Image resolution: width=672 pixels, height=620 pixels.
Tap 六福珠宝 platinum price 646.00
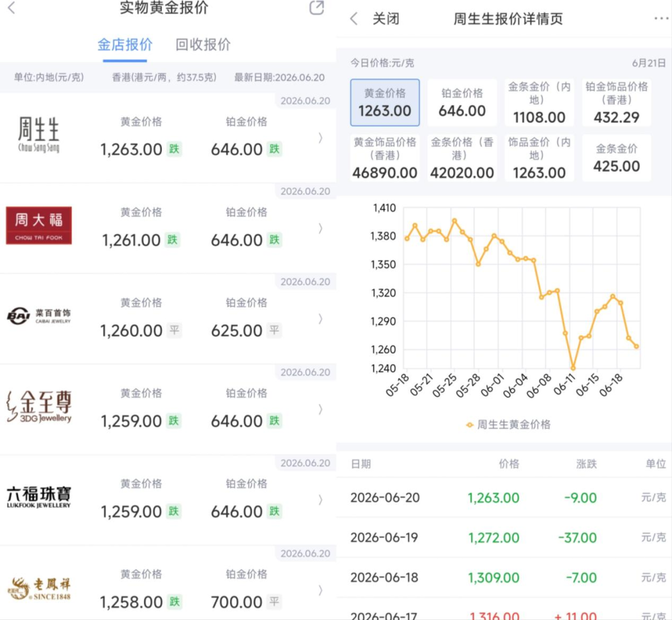click(237, 512)
